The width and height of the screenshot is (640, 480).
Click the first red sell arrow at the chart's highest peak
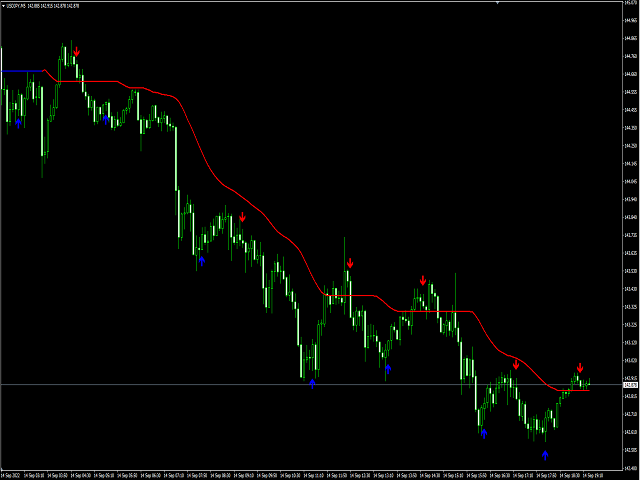[x=77, y=51]
